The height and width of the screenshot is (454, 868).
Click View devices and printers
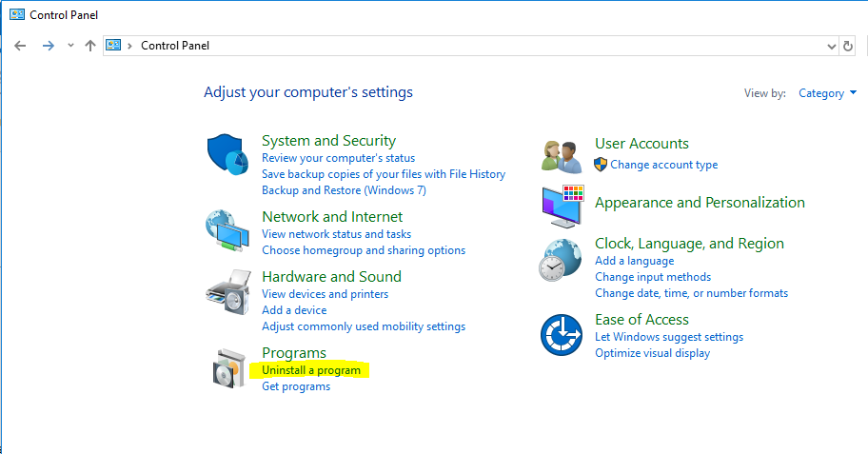tap(325, 294)
